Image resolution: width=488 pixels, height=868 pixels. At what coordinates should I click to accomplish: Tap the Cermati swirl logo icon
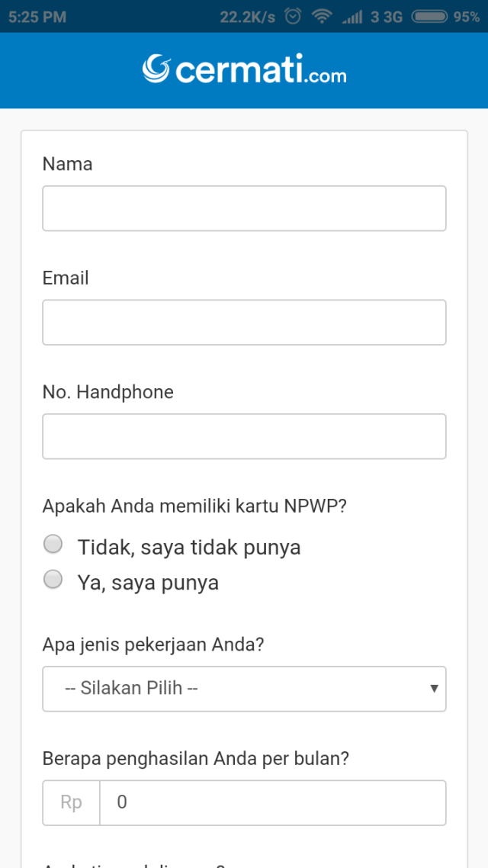pyautogui.click(x=157, y=69)
